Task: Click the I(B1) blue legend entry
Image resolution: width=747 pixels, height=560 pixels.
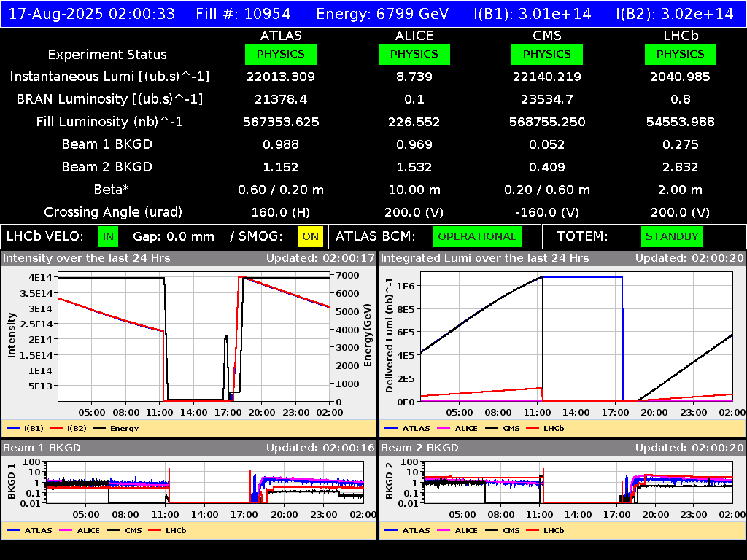Action: point(26,428)
